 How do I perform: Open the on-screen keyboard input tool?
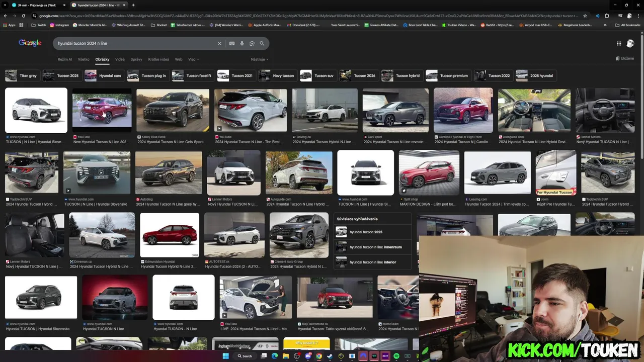(232, 44)
